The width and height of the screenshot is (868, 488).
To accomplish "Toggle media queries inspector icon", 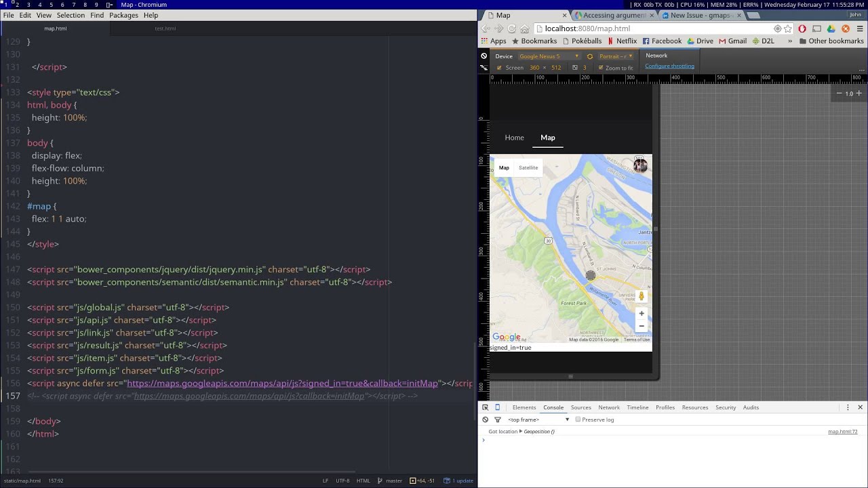I will coord(484,68).
